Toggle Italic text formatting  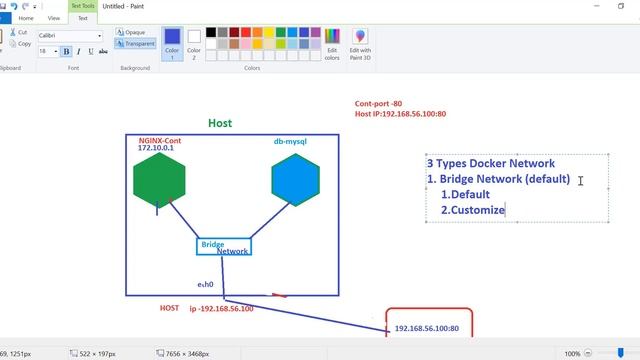(78, 51)
